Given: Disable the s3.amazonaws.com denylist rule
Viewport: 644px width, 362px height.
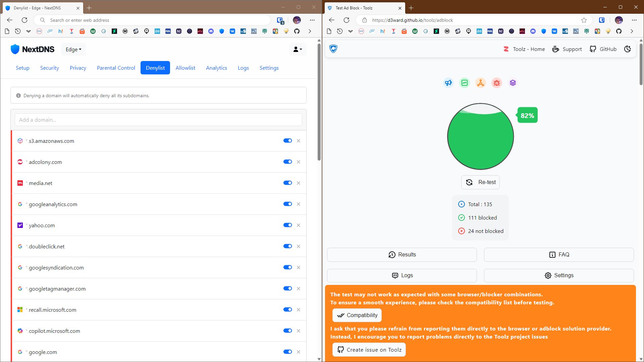Looking at the screenshot, I should click(x=288, y=141).
